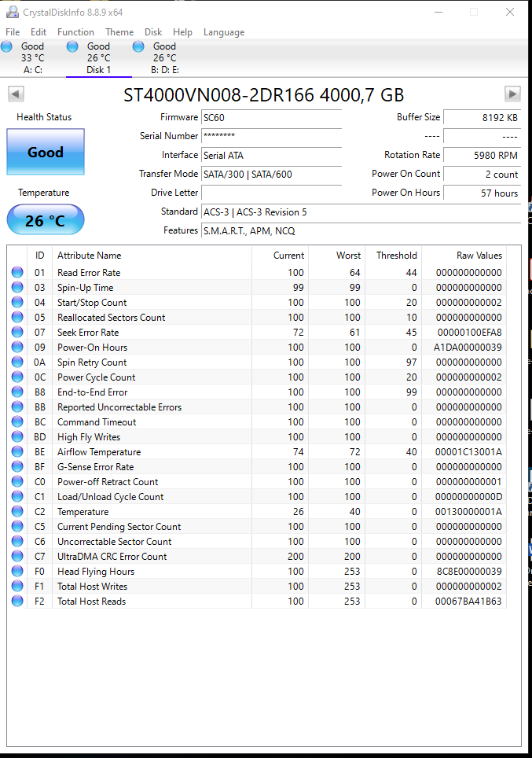Screen dimensions: 532x758
Task: Click the Good health status button
Action: click(46, 152)
